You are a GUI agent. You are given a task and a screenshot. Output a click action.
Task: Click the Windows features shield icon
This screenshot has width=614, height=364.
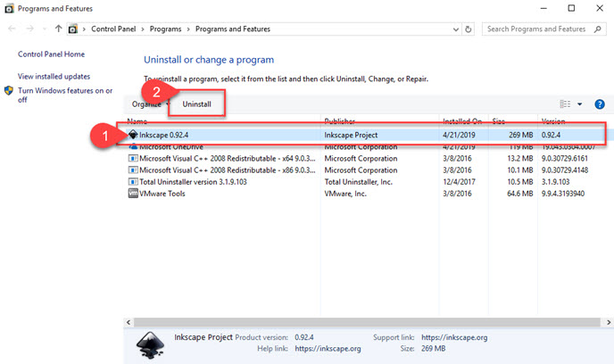9,91
